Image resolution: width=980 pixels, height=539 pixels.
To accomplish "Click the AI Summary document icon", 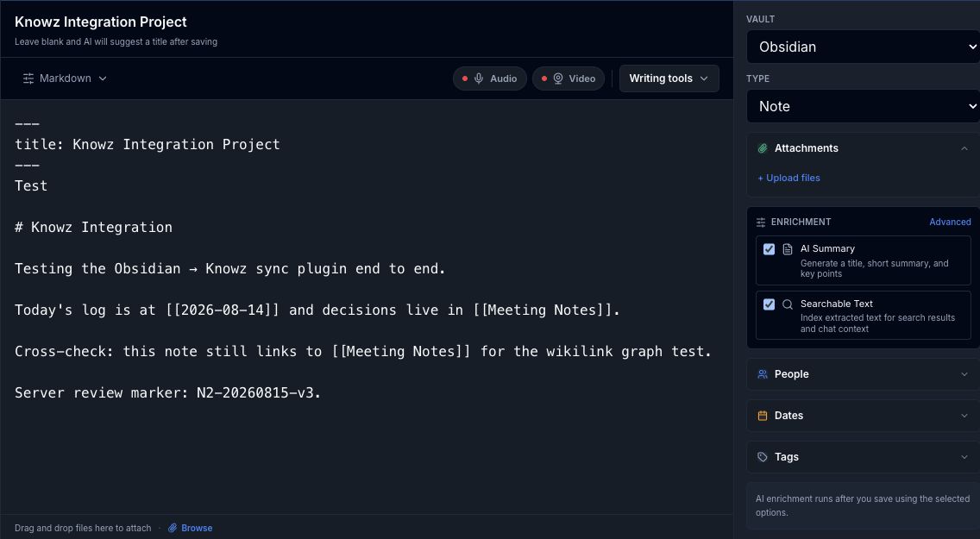I will coord(788,249).
